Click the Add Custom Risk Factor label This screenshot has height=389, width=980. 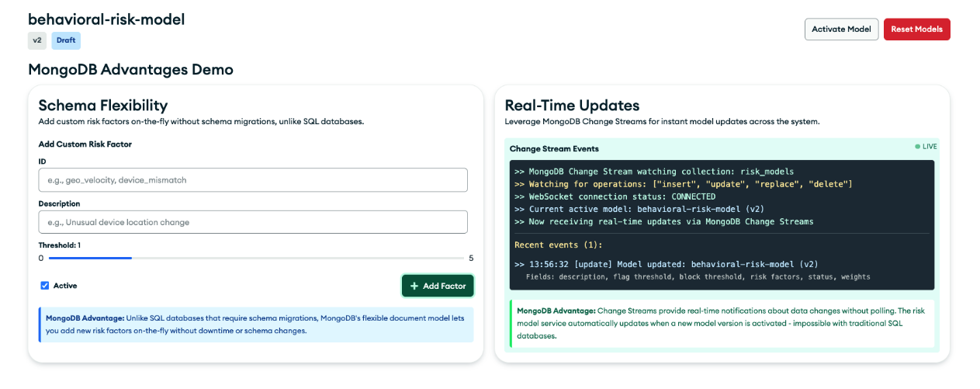tap(85, 144)
